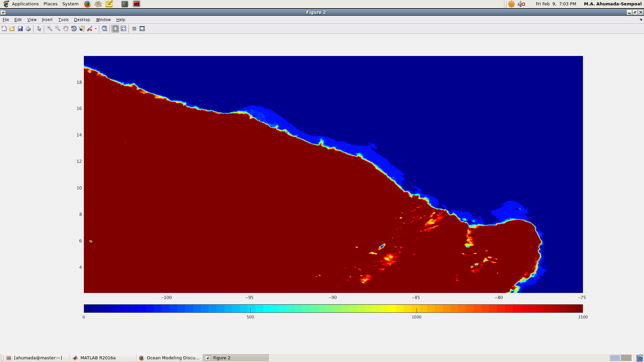The width and height of the screenshot is (644, 362).
Task: Open the Insert menu
Action: 47,20
